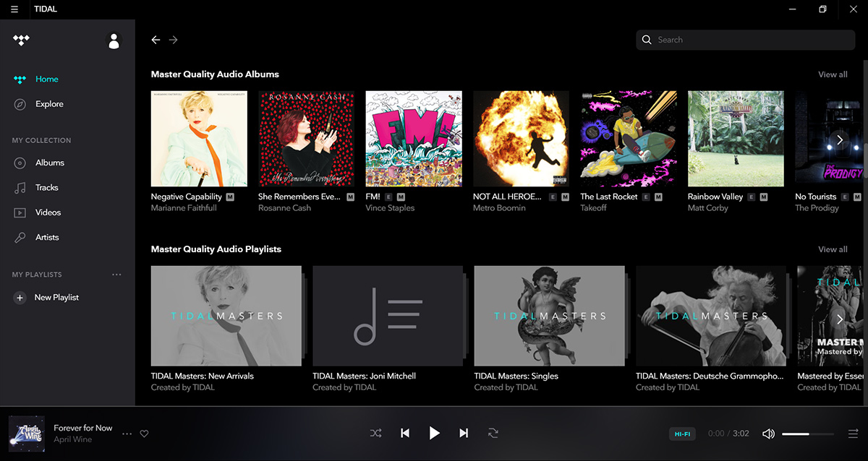Viewport: 868px width, 461px height.
Task: Click Takeoff artist name
Action: [x=595, y=208]
